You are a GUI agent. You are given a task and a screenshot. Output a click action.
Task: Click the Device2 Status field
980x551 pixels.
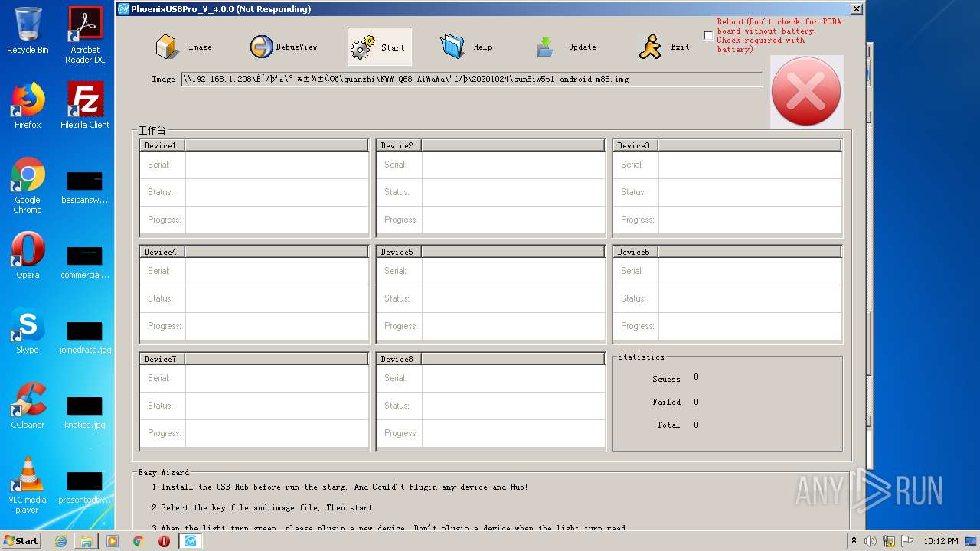point(513,192)
